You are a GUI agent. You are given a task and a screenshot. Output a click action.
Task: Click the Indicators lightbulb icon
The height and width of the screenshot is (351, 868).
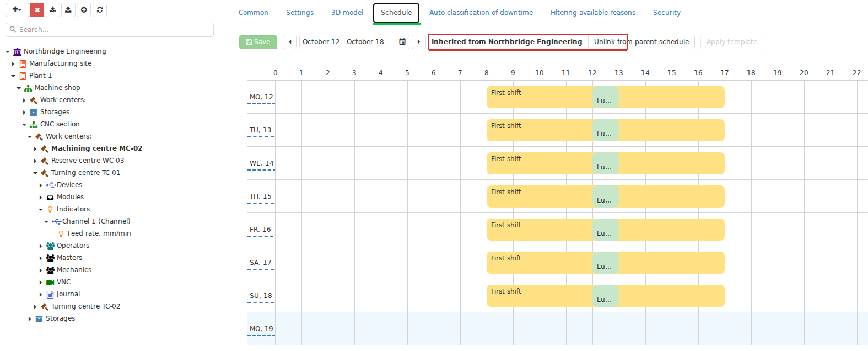pos(50,209)
